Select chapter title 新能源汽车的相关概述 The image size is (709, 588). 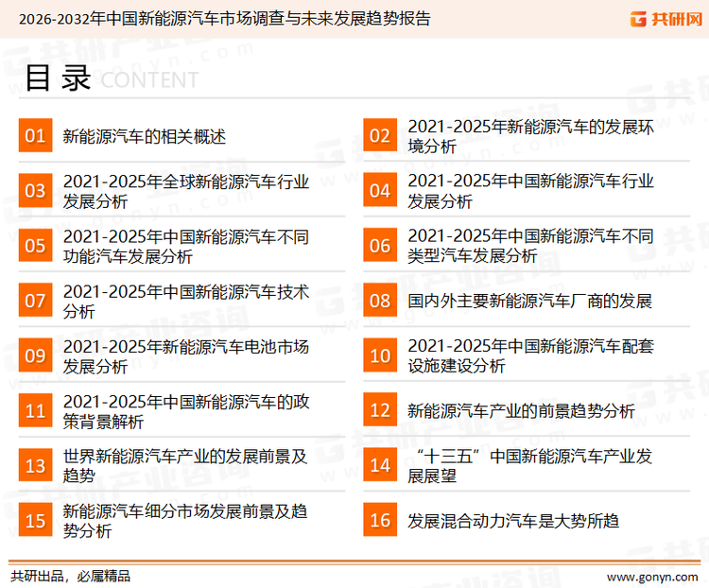coord(145,136)
